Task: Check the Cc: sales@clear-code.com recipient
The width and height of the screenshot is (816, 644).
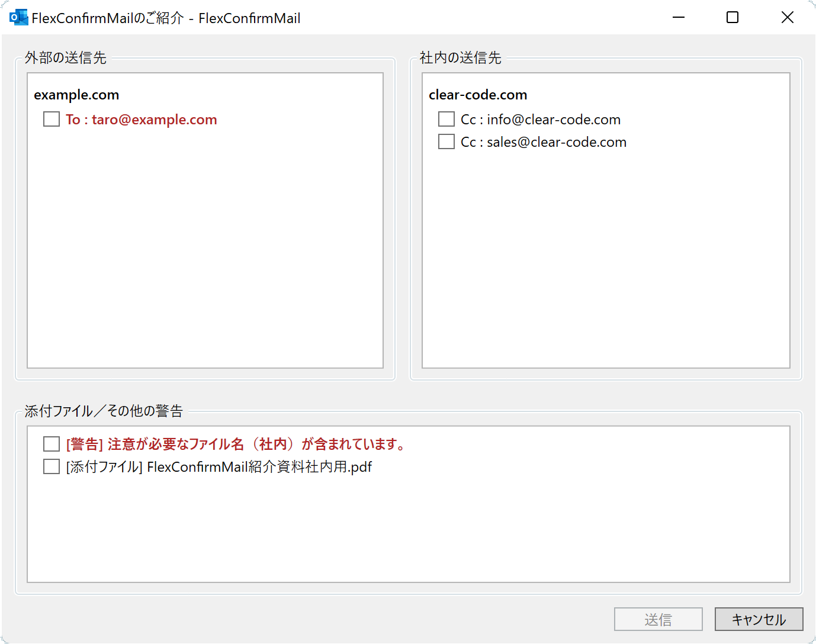Action: point(446,141)
